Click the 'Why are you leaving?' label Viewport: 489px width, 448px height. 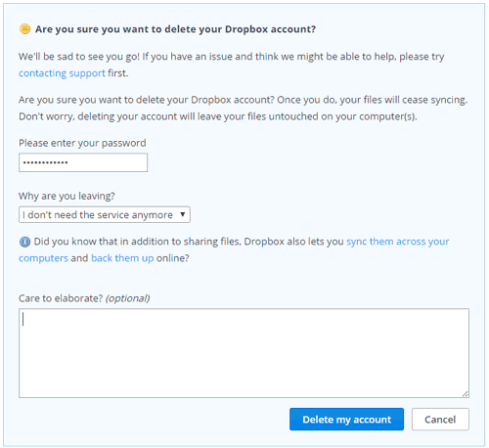(x=67, y=196)
